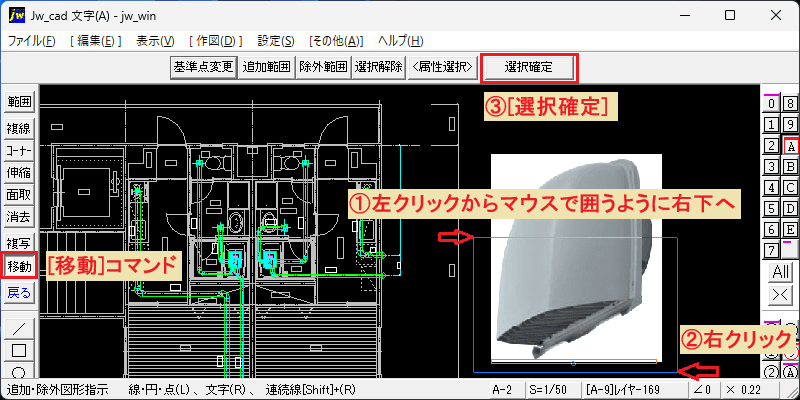Activate the 範囲 range selection tool
The height and width of the screenshot is (400, 800).
[x=19, y=101]
